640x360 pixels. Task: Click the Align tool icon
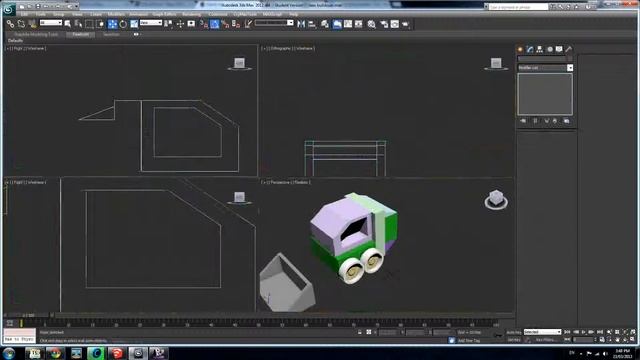312,24
